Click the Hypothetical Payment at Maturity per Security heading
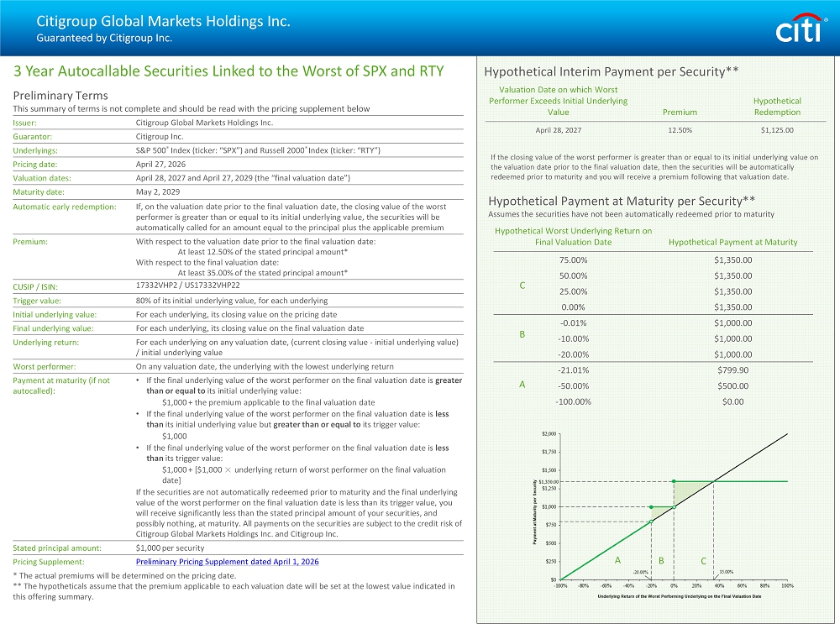The image size is (840, 629). click(x=622, y=200)
